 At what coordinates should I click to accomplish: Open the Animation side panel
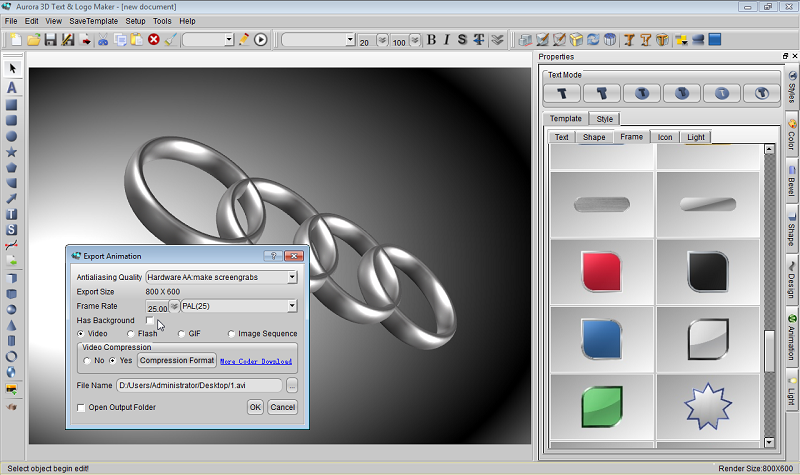[x=792, y=338]
